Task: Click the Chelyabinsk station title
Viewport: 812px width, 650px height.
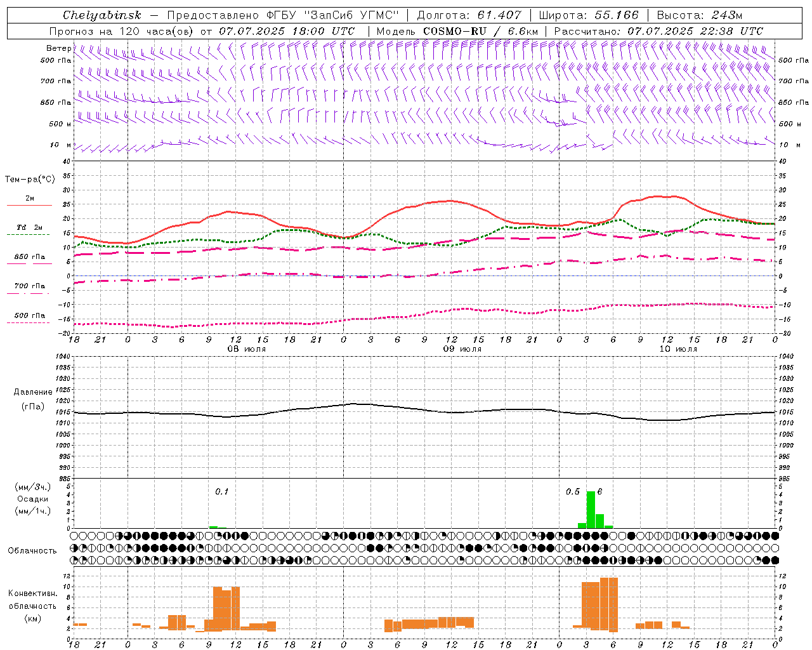Action: 102,15
